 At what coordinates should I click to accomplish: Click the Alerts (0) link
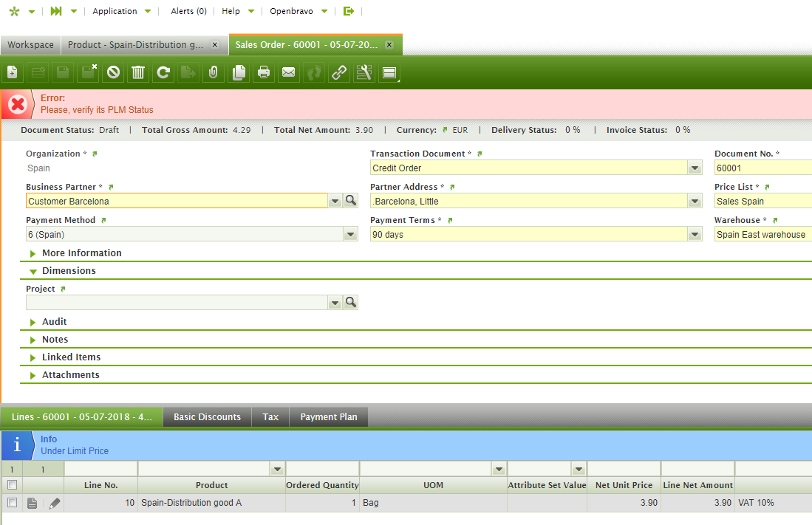click(x=188, y=11)
